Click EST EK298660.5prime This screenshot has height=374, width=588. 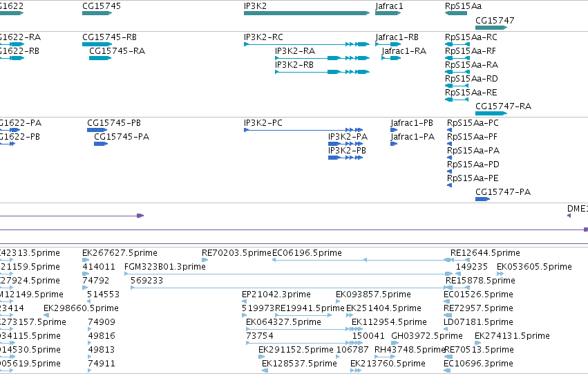[x=81, y=308]
